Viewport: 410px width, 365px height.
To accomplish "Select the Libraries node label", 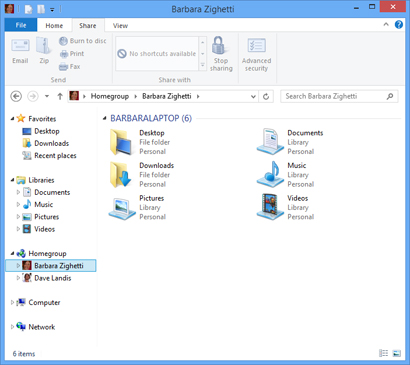I will pyautogui.click(x=41, y=180).
